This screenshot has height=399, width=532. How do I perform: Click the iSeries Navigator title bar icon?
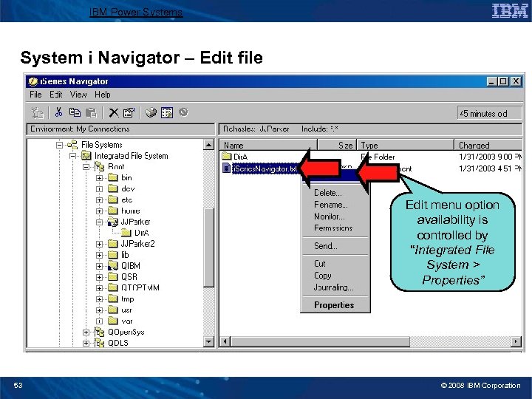[x=33, y=81]
